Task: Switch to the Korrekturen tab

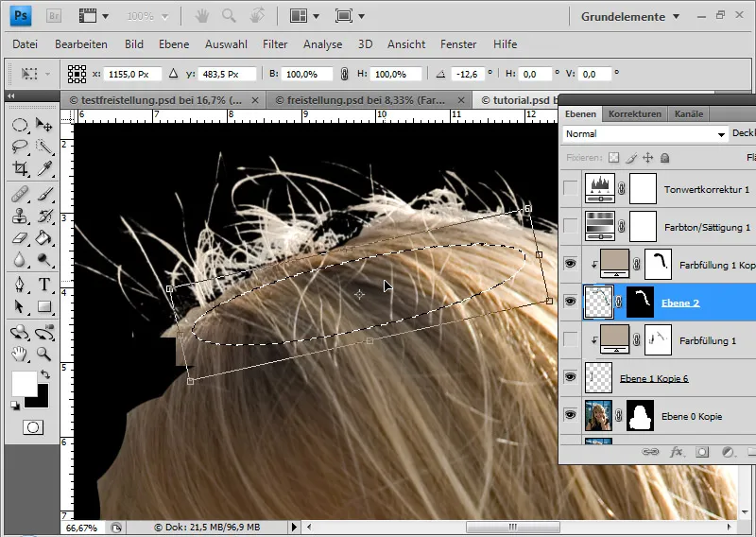Action: click(634, 113)
